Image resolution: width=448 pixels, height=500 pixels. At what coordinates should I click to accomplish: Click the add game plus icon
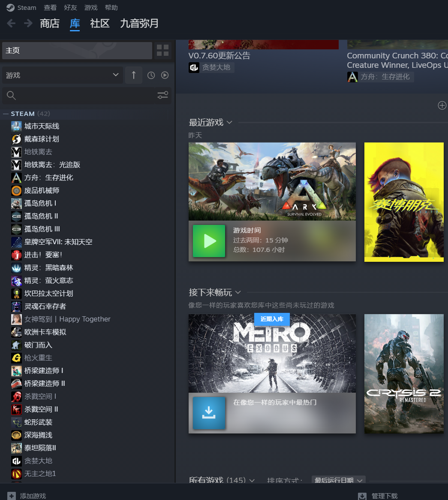pos(12,496)
